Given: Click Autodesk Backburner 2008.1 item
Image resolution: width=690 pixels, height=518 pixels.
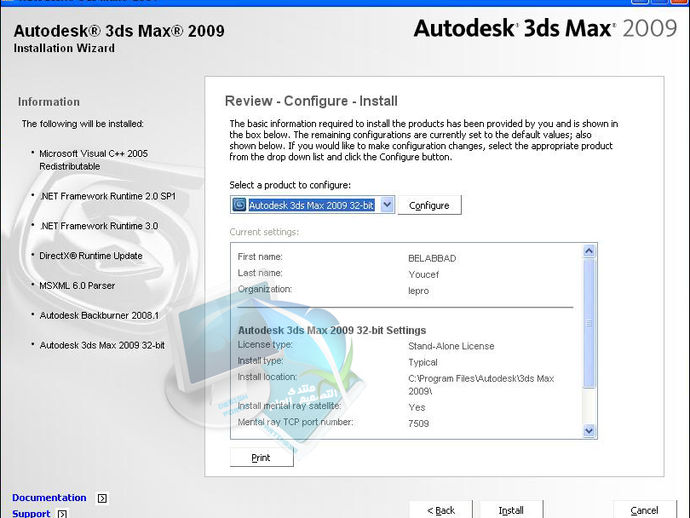Looking at the screenshot, I should (x=99, y=315).
